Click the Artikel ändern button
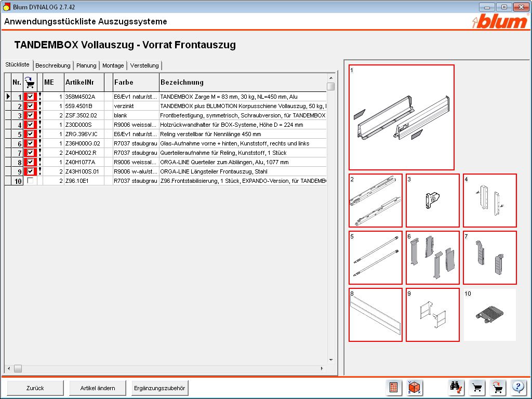532x399 pixels. (x=98, y=388)
